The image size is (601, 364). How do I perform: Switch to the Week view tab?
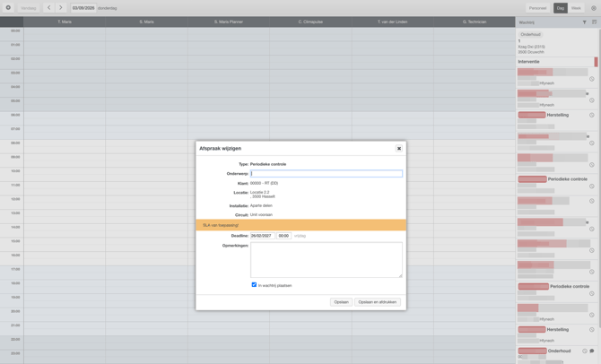(576, 8)
